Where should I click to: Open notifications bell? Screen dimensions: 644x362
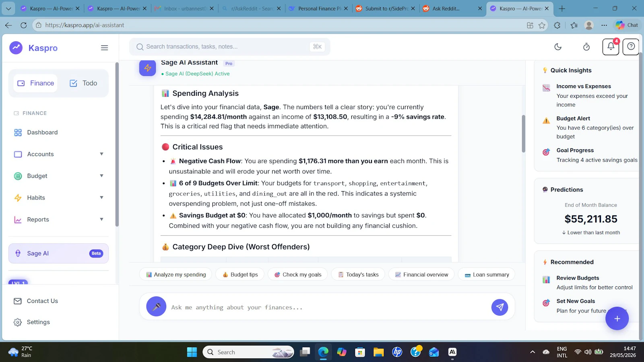[611, 47]
